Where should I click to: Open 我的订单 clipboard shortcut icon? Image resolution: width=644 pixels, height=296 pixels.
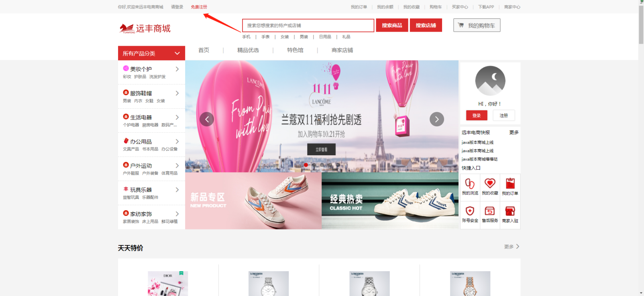click(510, 183)
